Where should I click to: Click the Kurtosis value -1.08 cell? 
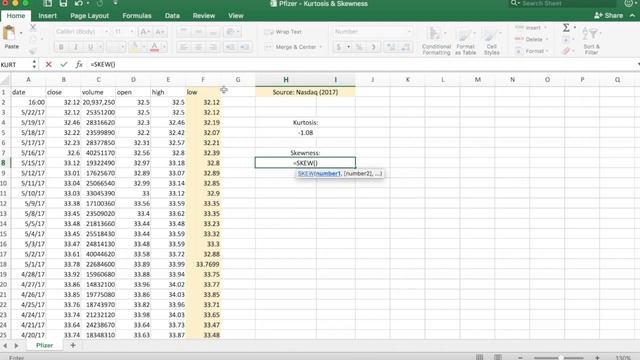(x=305, y=133)
